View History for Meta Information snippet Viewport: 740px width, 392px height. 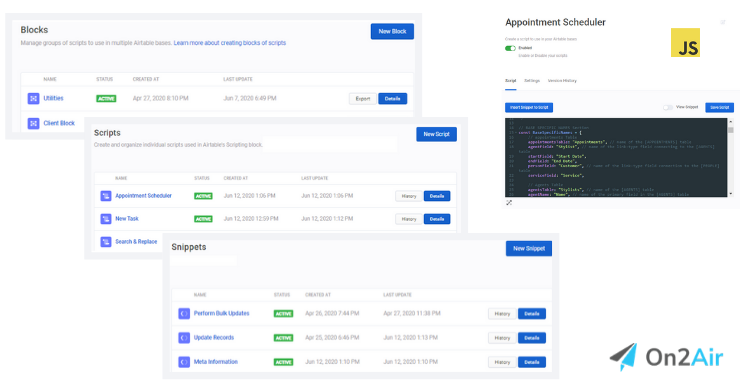pyautogui.click(x=502, y=362)
